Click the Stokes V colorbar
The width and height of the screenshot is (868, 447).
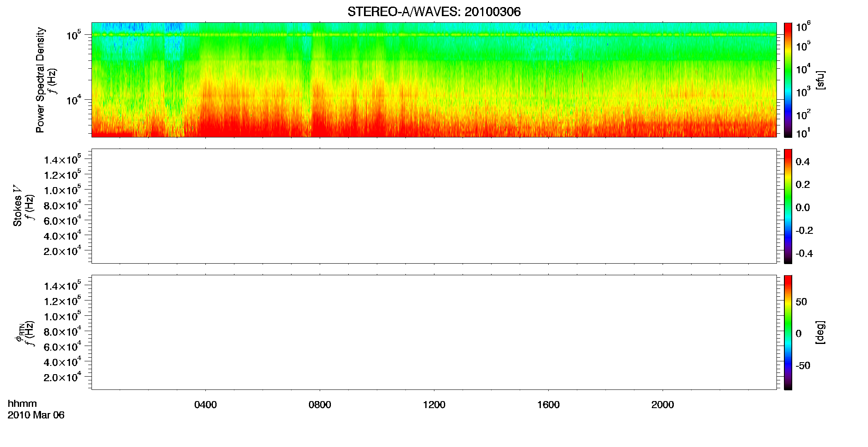788,206
